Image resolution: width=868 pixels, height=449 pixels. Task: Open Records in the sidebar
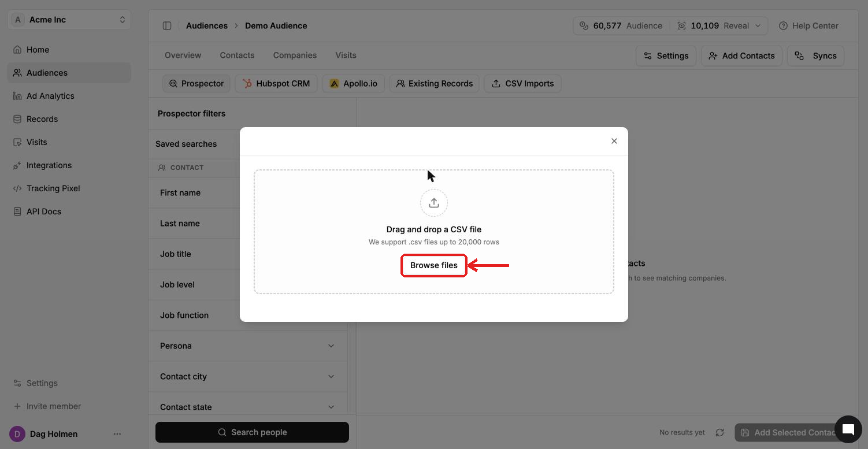pyautogui.click(x=69, y=119)
